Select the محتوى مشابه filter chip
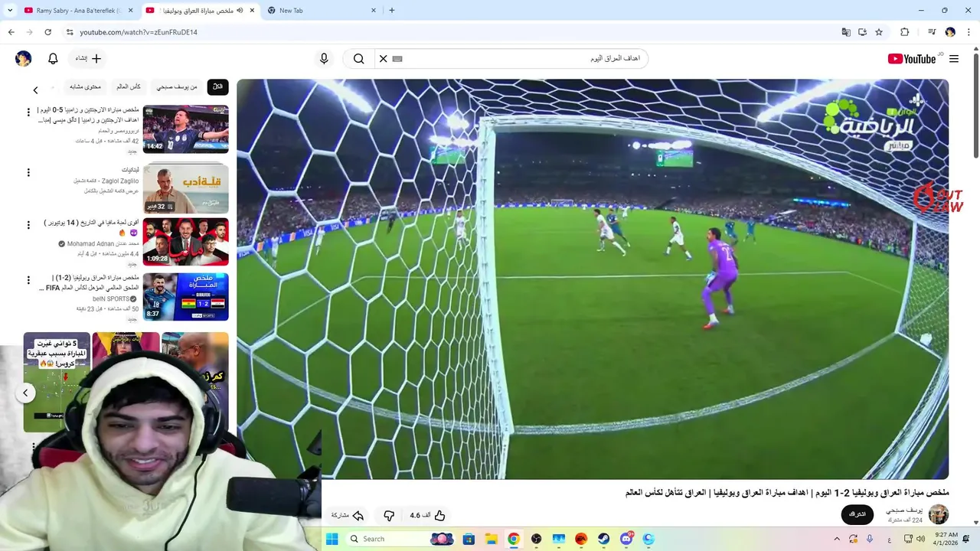 tap(85, 87)
